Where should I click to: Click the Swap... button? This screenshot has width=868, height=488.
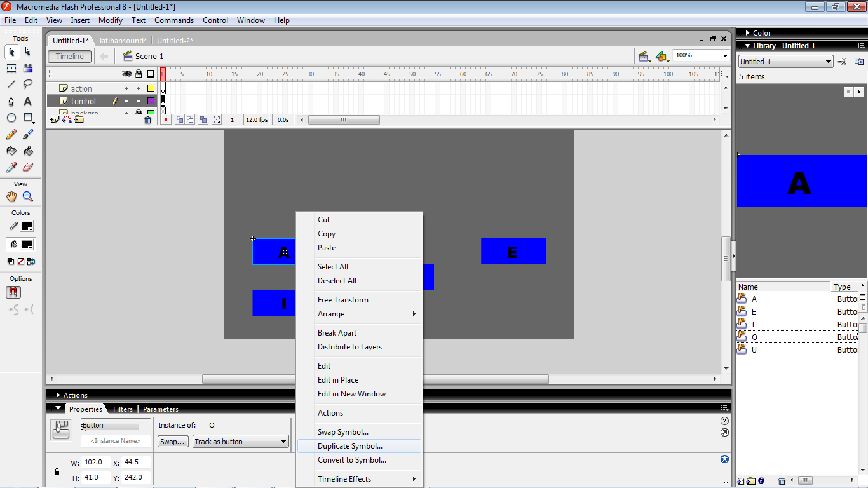(x=173, y=442)
